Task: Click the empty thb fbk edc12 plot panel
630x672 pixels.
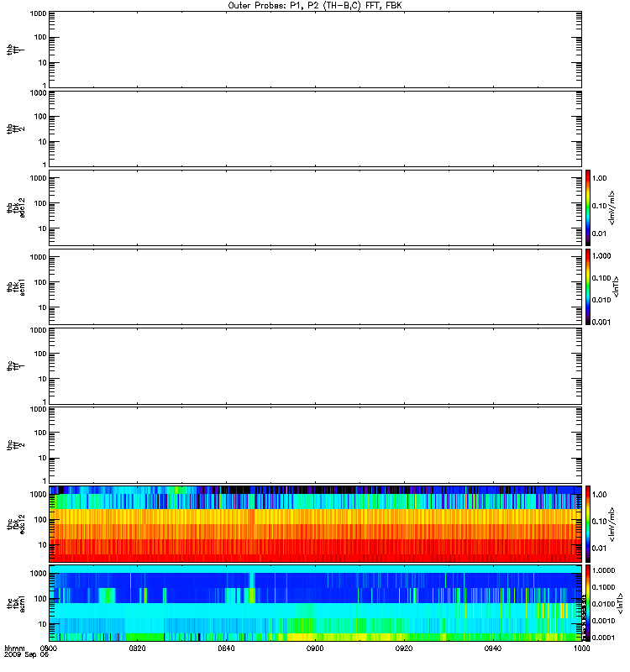Action: (x=316, y=207)
